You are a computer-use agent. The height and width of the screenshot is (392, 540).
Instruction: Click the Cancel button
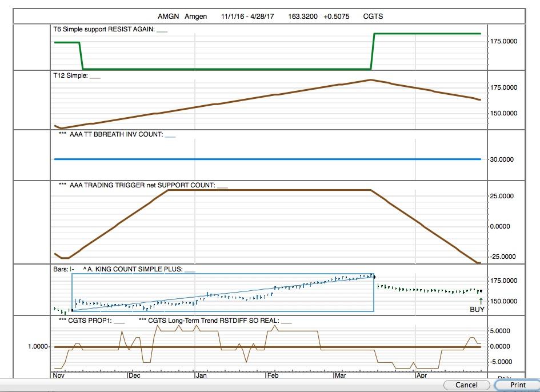[x=466, y=385]
